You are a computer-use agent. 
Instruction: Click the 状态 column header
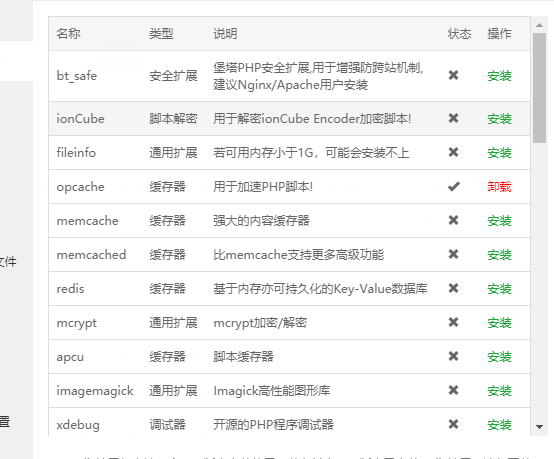459,34
